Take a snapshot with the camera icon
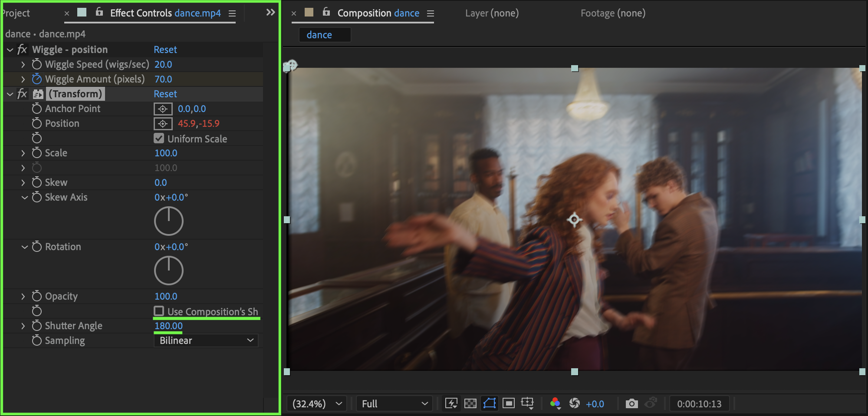 [631, 403]
